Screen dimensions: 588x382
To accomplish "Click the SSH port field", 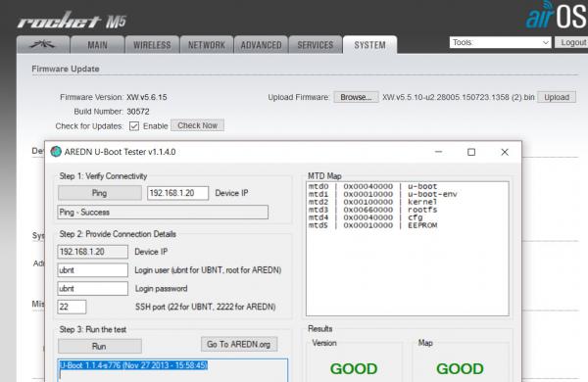I will (72, 307).
